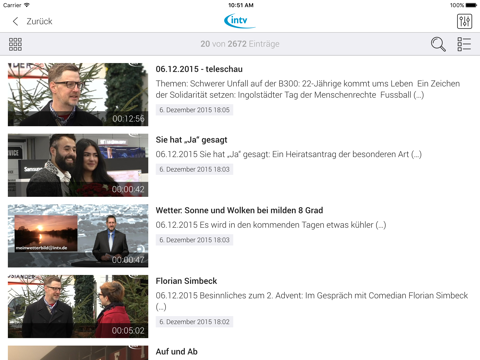480x360 pixels.
Task: Tap description 'Ein Heiratsantrag der besonderen Art'
Action: (x=289, y=154)
